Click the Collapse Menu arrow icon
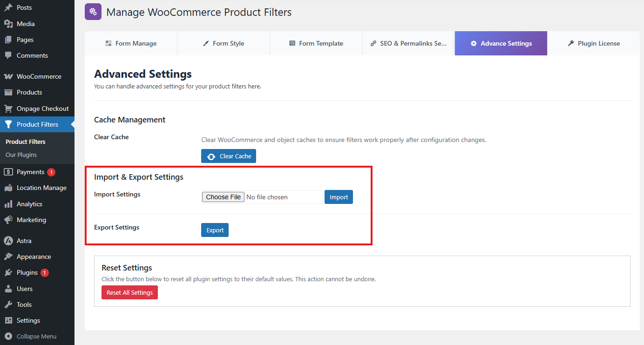This screenshot has width=644, height=345. pos(8,336)
